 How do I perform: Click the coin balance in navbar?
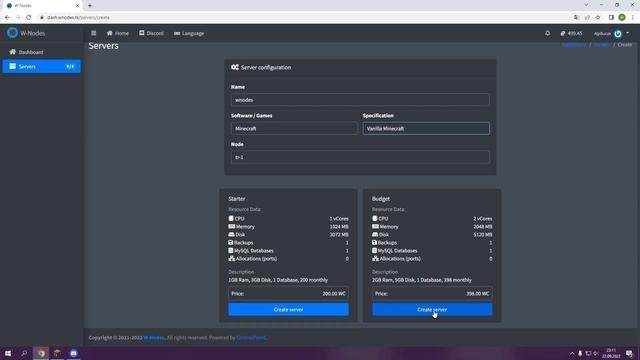[x=571, y=33]
